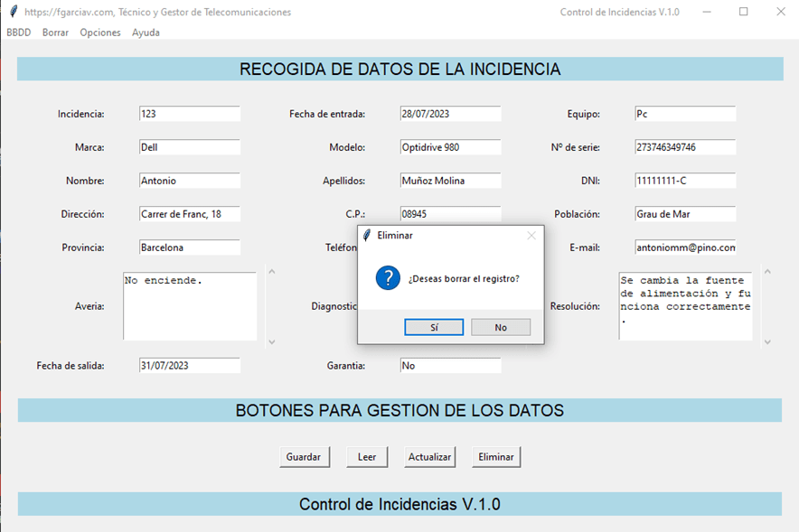
Task: Open the Opciones menu
Action: (100, 33)
